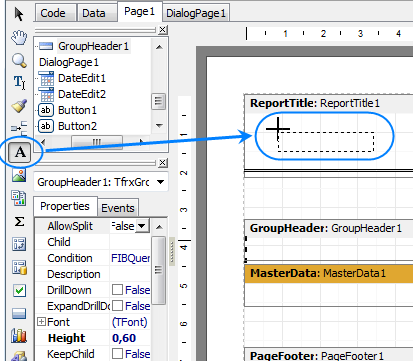Viewport: 413px width, 361px height.
Task: Click properties list scroll up arrow
Action: [x=159, y=227]
